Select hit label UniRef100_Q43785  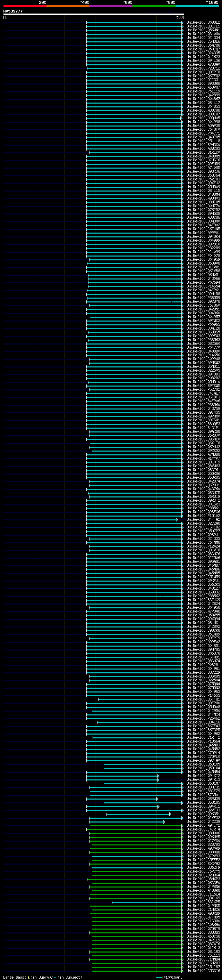203,137
